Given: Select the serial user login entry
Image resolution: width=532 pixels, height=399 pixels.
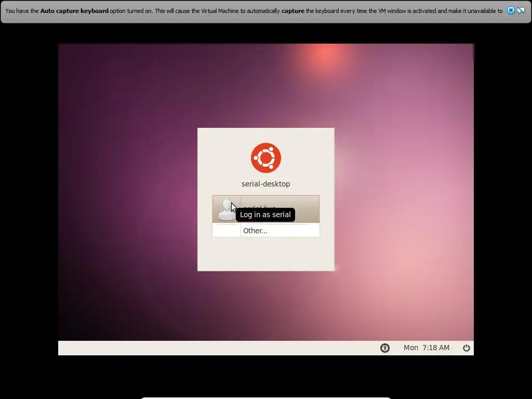Looking at the screenshot, I should (265, 209).
